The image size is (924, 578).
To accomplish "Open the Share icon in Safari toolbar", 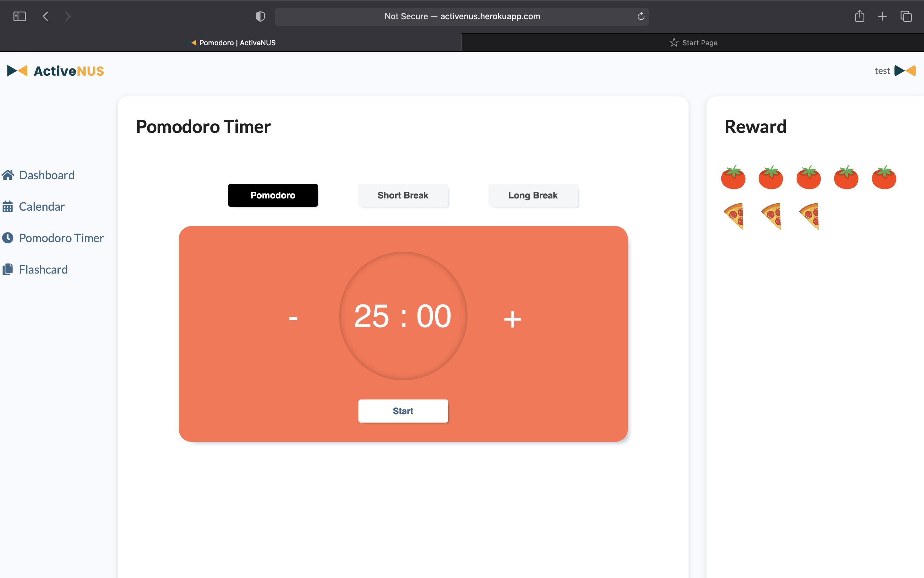I will click(x=860, y=16).
